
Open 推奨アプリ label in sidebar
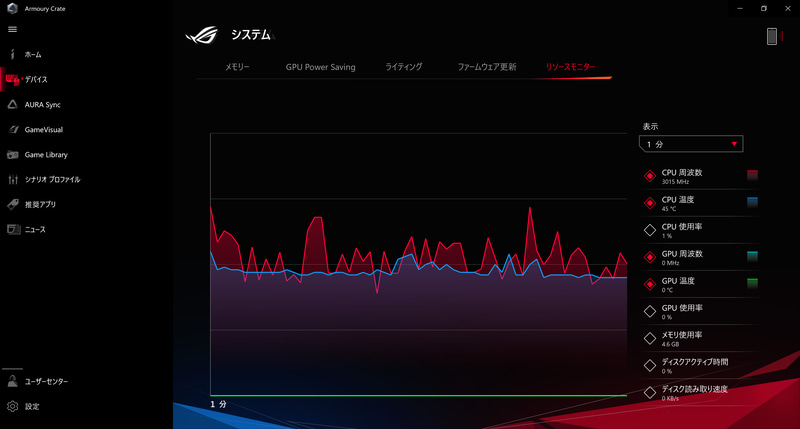pyautogui.click(x=40, y=205)
